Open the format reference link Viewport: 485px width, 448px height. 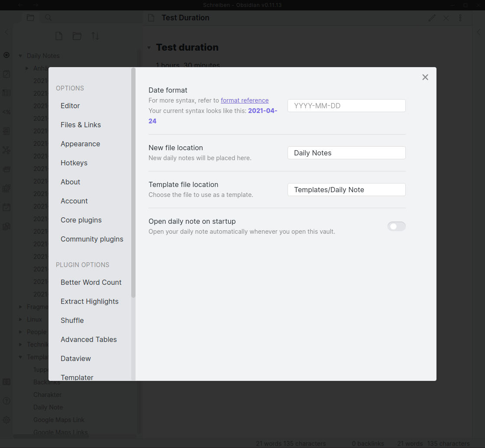point(245,100)
